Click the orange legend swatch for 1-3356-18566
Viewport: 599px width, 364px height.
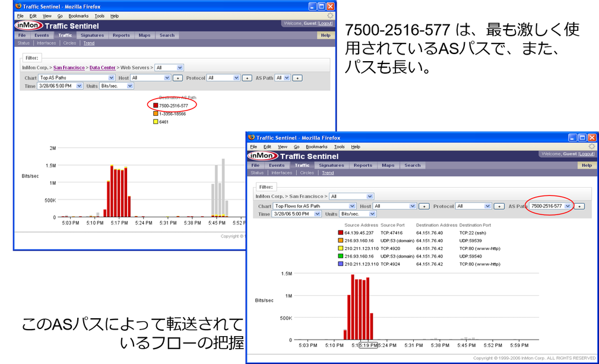[156, 113]
